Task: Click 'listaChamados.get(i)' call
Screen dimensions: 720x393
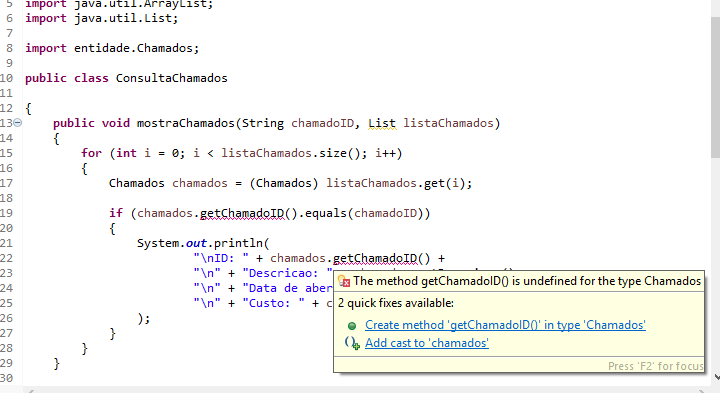Action: [395, 183]
